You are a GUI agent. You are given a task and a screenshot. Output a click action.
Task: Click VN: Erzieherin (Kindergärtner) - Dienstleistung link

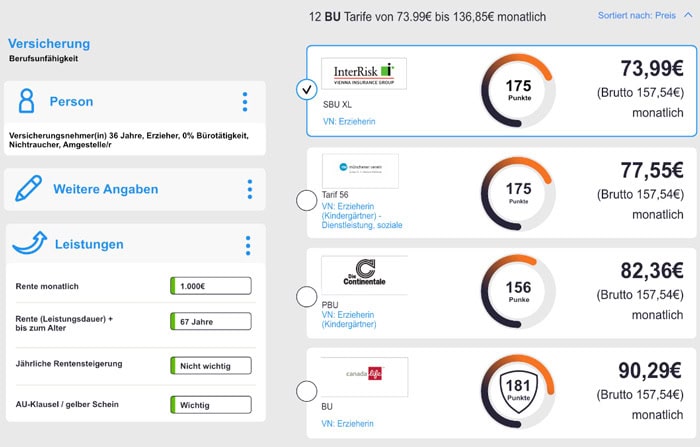point(362,216)
